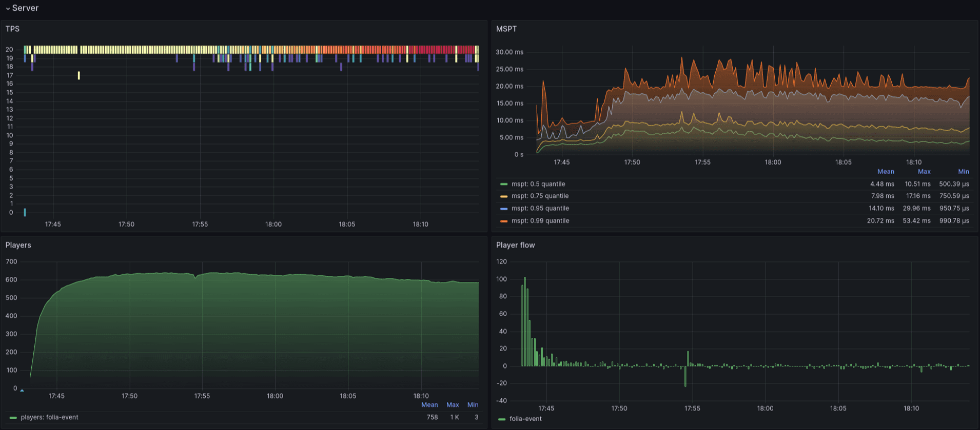Click the blue triangle marker in Players chart

click(22, 391)
